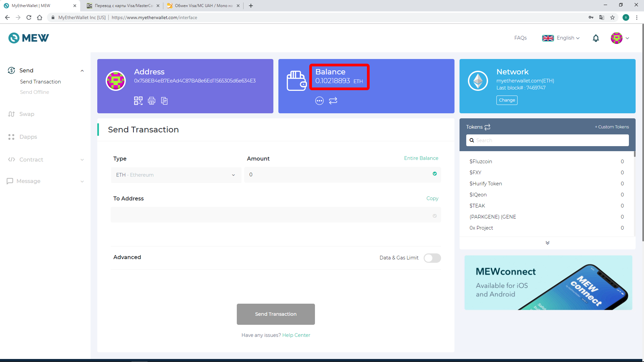Open Chrome profile avatar icon
The height and width of the screenshot is (362, 644).
(x=626, y=17)
